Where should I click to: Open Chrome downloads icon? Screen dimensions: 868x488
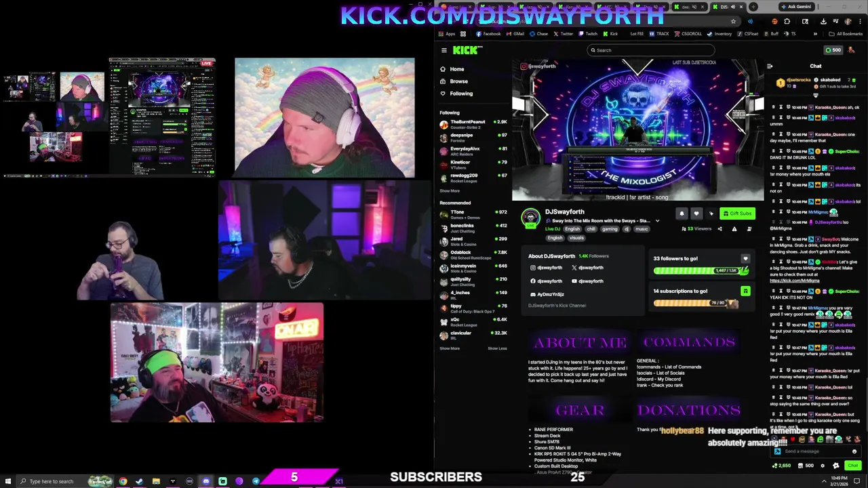(x=823, y=22)
